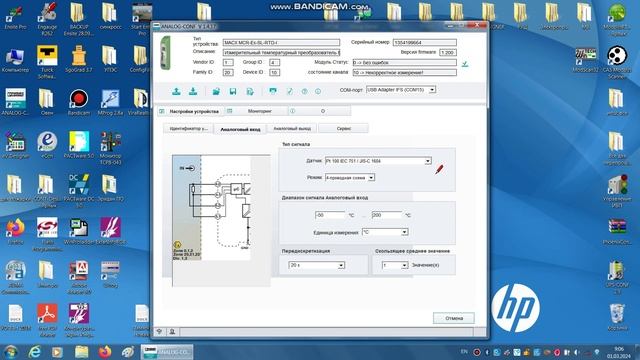The height and width of the screenshot is (360, 640).
Task: Click the range end field showing 200
Action: click(387, 215)
